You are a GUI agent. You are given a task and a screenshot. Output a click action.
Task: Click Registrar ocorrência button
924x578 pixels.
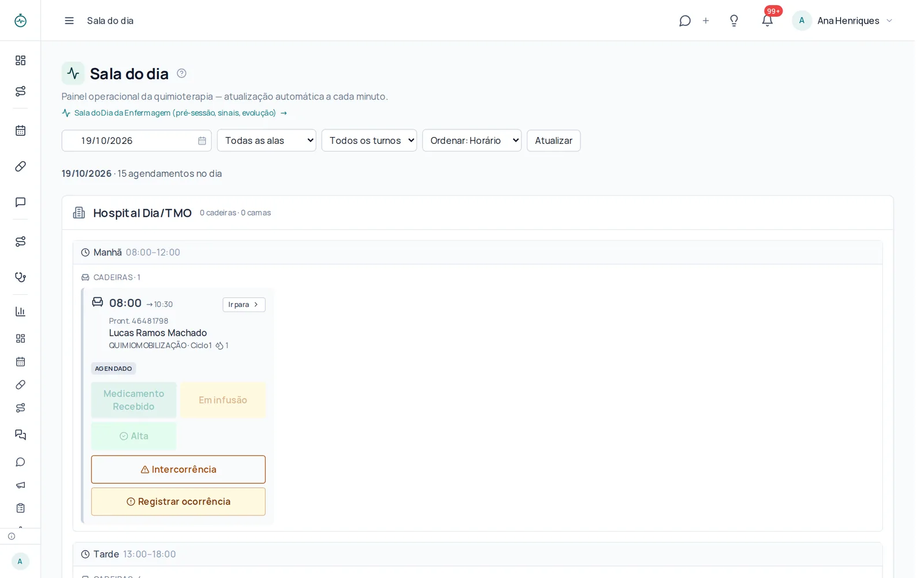click(x=178, y=502)
